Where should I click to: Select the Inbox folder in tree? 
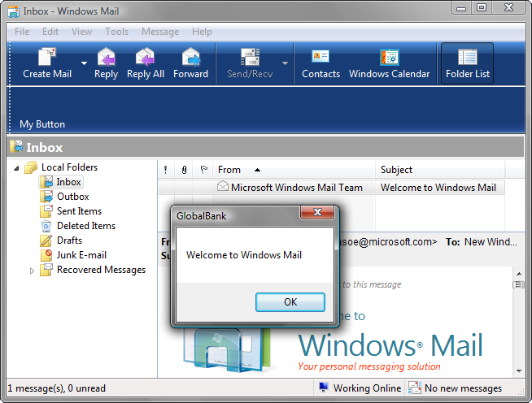point(68,182)
